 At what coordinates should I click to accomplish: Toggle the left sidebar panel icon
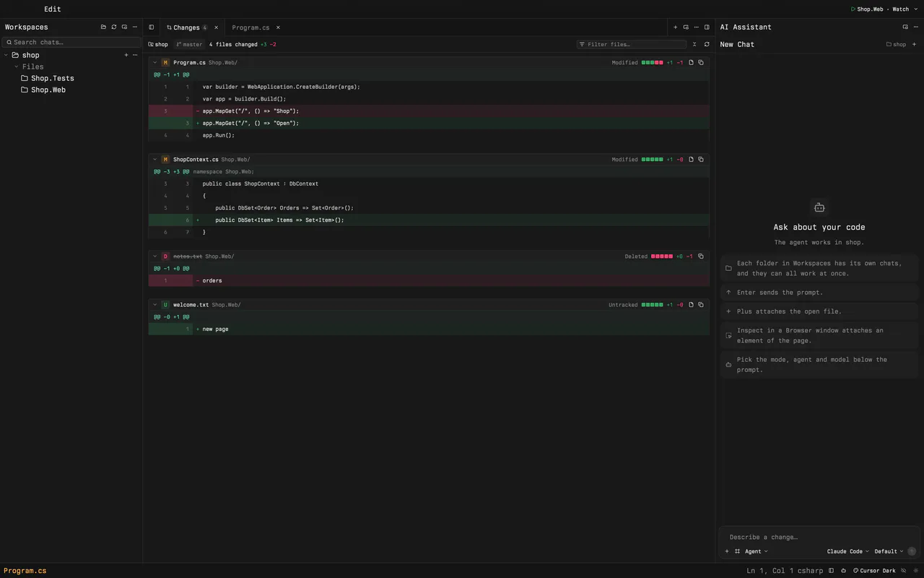[x=152, y=27]
